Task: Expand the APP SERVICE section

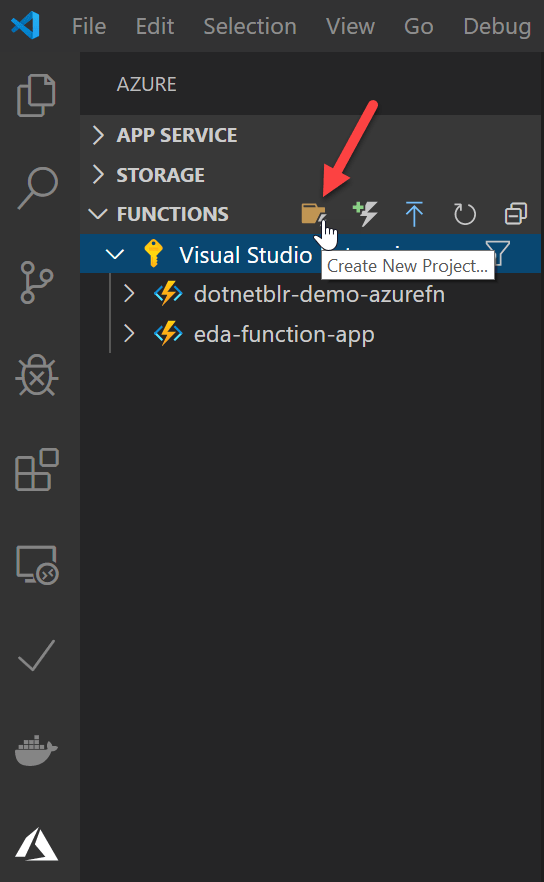Action: (x=98, y=135)
